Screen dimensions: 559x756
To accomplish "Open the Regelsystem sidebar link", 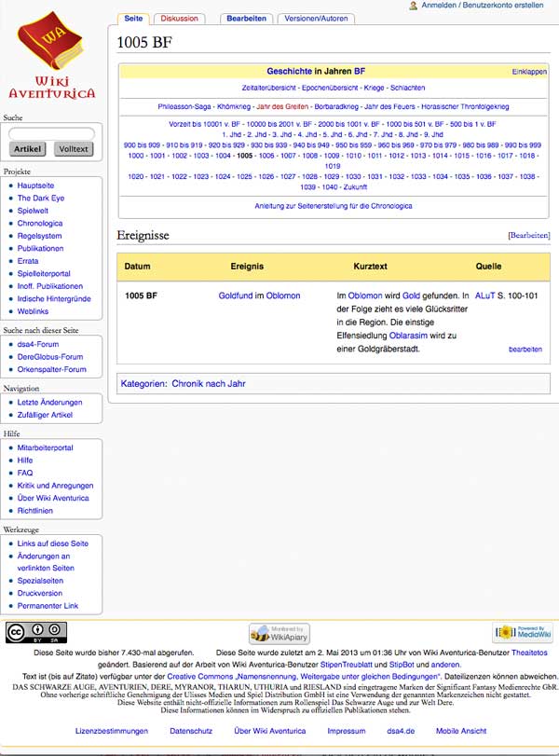I will [39, 236].
